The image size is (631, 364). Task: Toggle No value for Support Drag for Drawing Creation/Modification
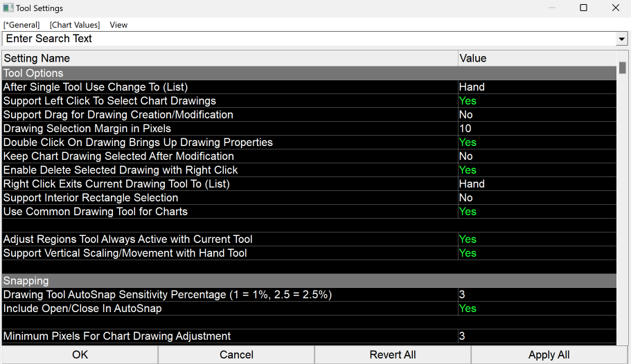tap(466, 115)
